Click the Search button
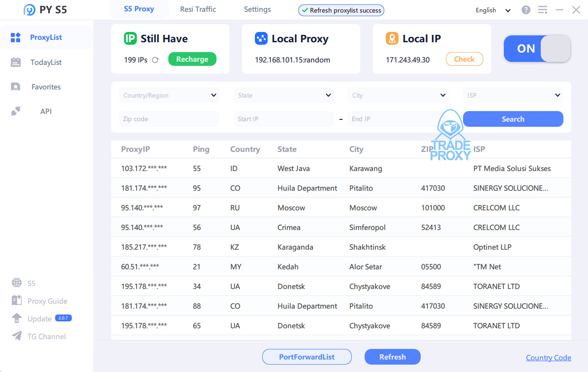Viewport: 588px width, 372px height. tap(513, 119)
